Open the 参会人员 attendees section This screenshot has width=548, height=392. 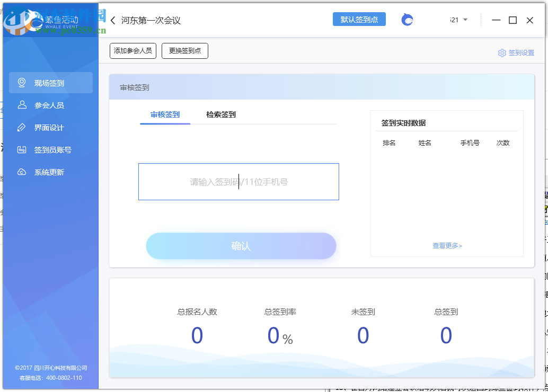(51, 105)
